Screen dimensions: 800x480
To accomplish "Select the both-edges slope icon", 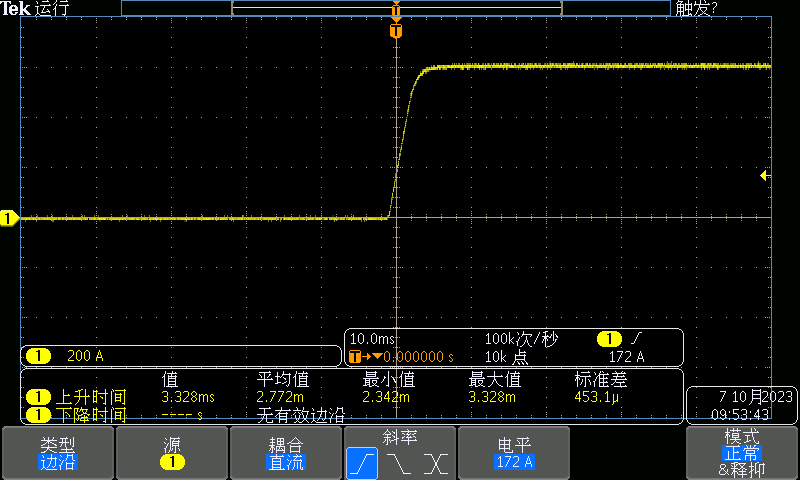I will 435,463.
